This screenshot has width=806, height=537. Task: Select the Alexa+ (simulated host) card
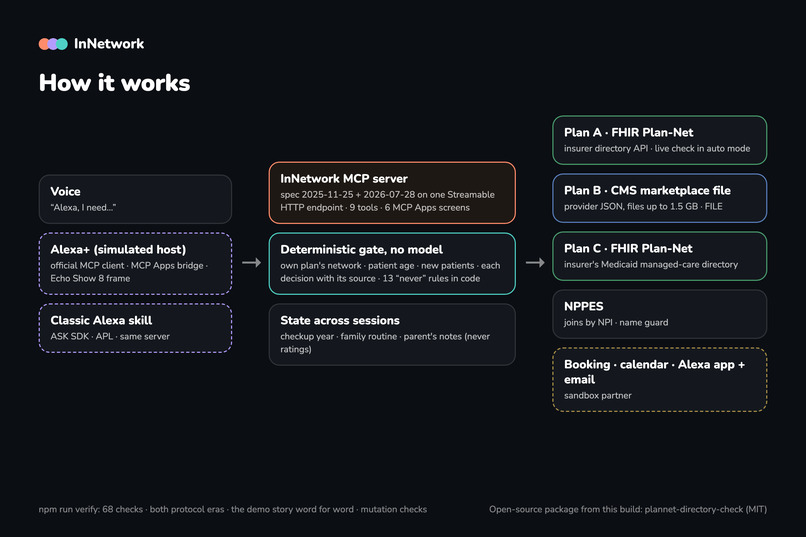point(135,264)
